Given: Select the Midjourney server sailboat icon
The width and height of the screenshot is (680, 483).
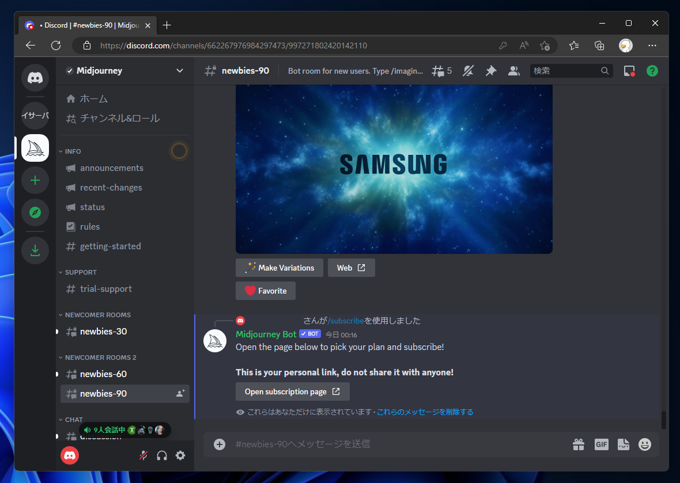Looking at the screenshot, I should 35,148.
